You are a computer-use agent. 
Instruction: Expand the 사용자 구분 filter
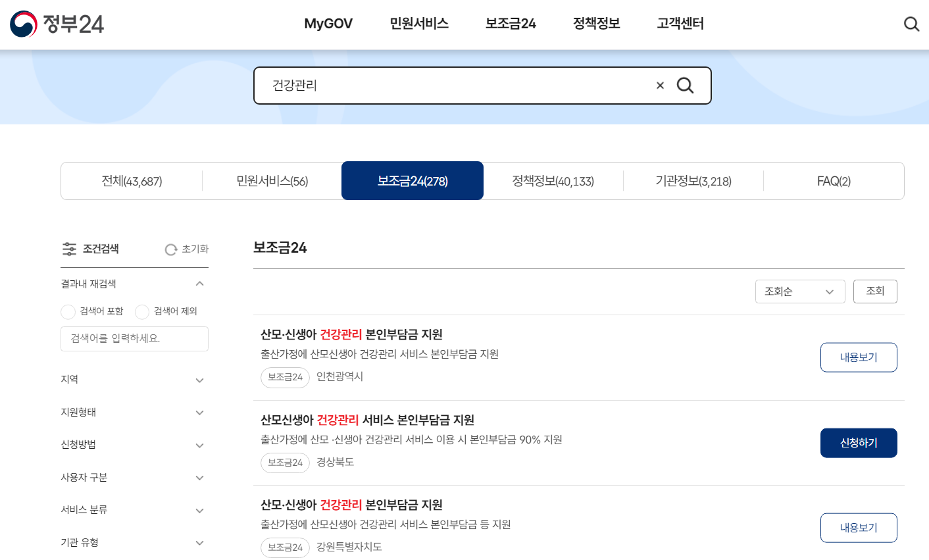(200, 478)
